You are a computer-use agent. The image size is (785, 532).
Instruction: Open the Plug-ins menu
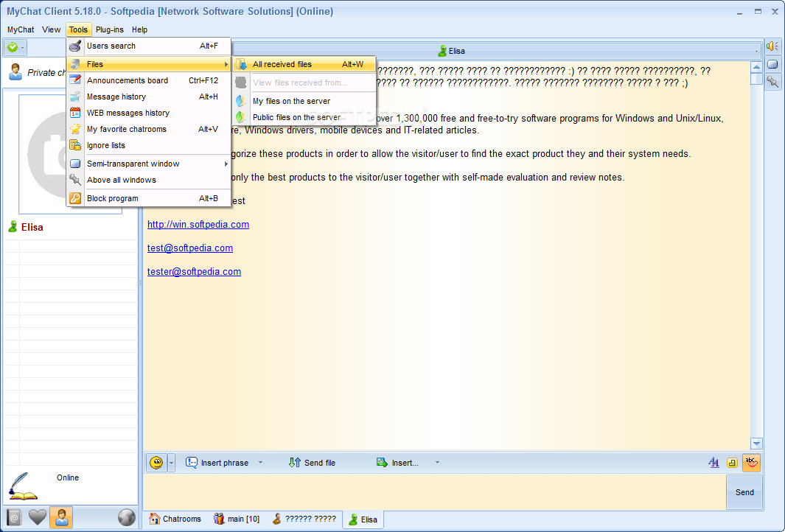(110, 29)
